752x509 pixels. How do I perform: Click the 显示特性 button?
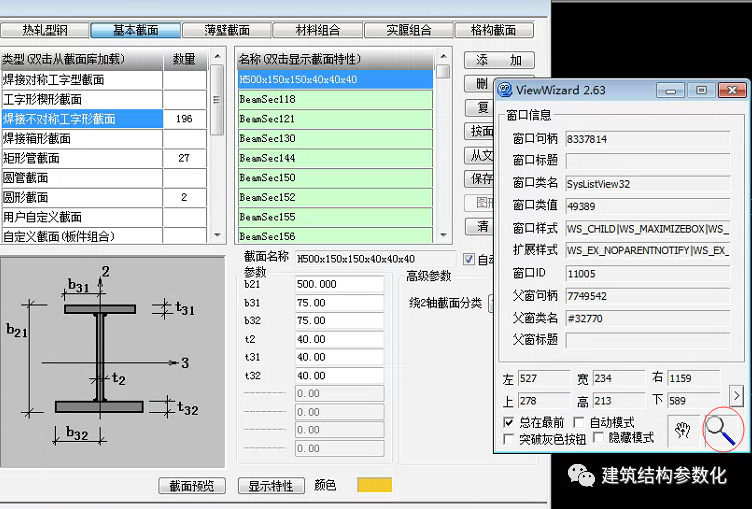click(x=271, y=485)
